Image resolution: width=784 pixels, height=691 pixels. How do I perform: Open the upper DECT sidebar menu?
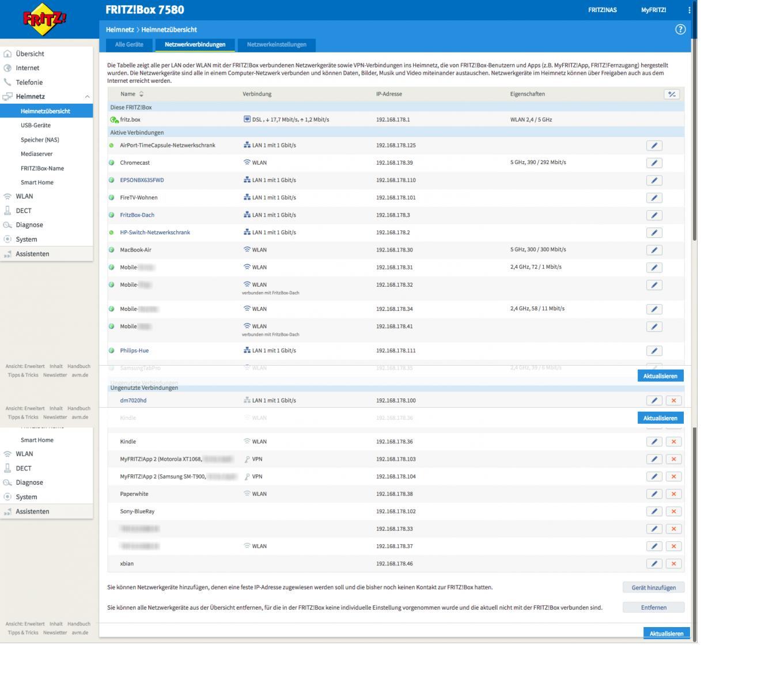(x=24, y=211)
